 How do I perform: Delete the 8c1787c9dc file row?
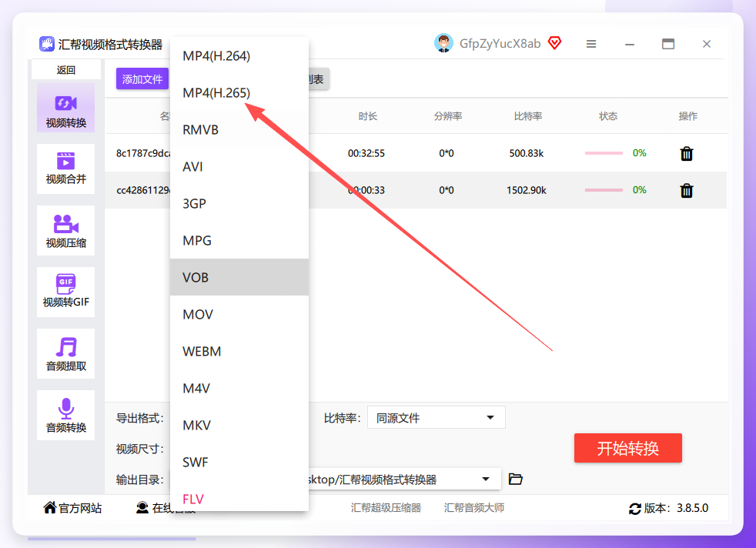click(687, 154)
